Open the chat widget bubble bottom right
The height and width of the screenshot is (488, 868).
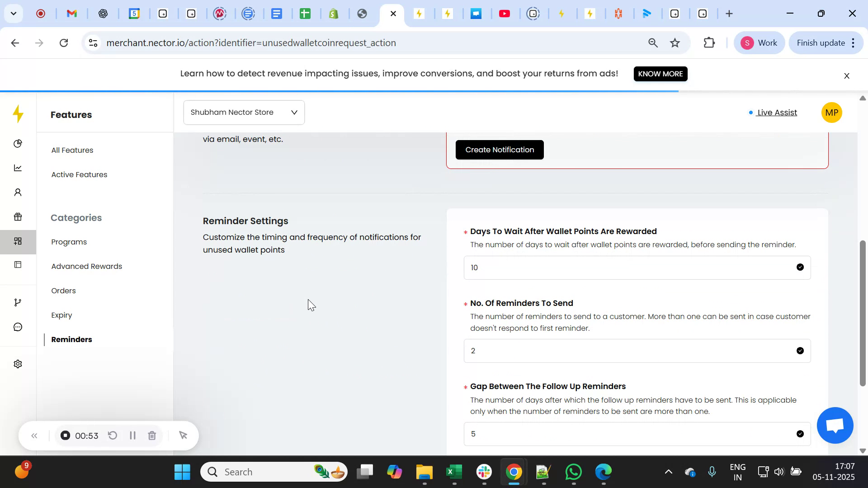[835, 425]
